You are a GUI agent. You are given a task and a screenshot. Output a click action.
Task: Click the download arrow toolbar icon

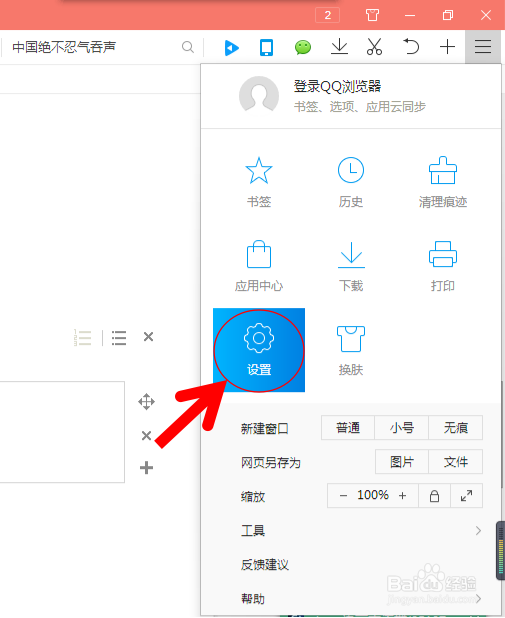(x=339, y=47)
